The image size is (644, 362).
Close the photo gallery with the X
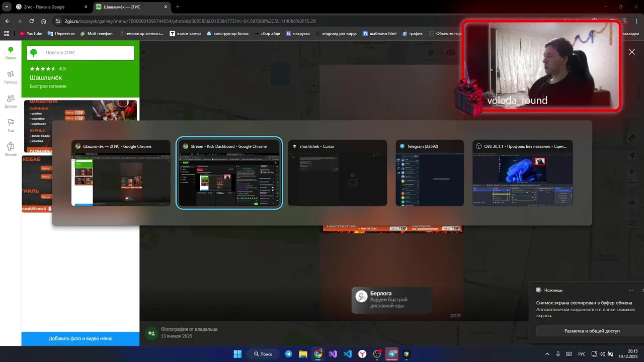click(x=632, y=52)
